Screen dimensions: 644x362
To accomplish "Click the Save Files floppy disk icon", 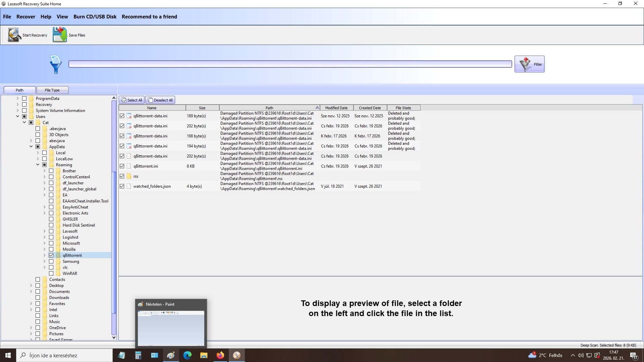I will [x=60, y=35].
